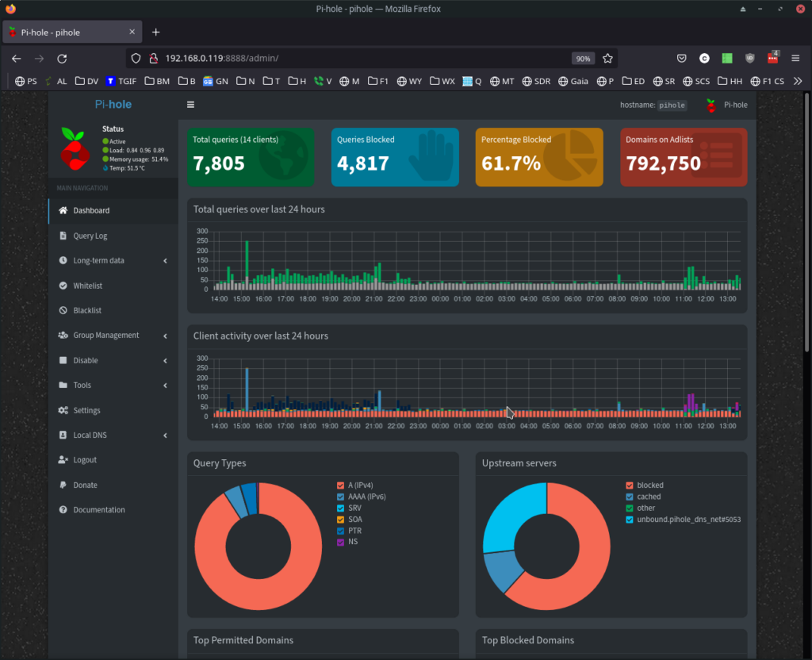The image size is (812, 660).
Task: Open the HH bookmarks folder
Action: coord(730,82)
